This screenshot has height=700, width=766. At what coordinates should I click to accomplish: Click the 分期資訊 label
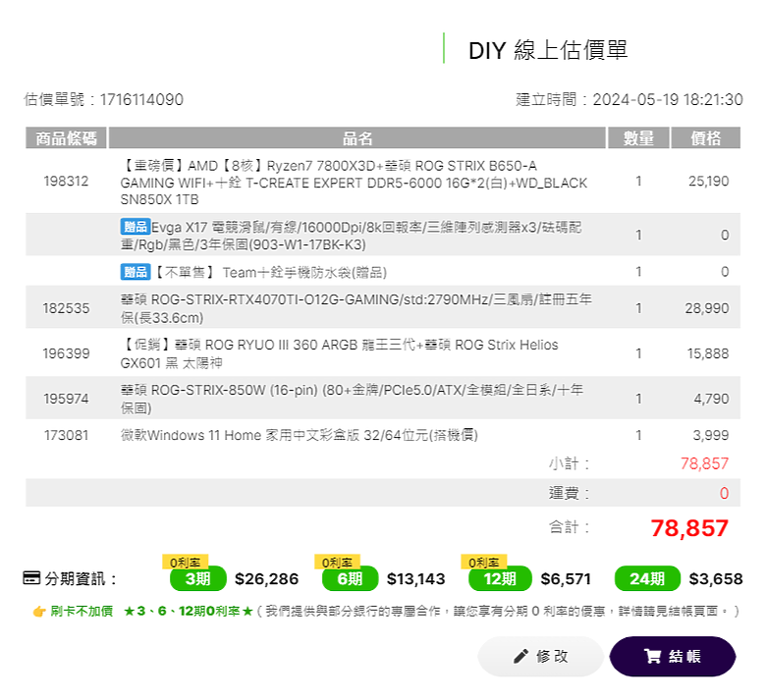click(x=81, y=579)
